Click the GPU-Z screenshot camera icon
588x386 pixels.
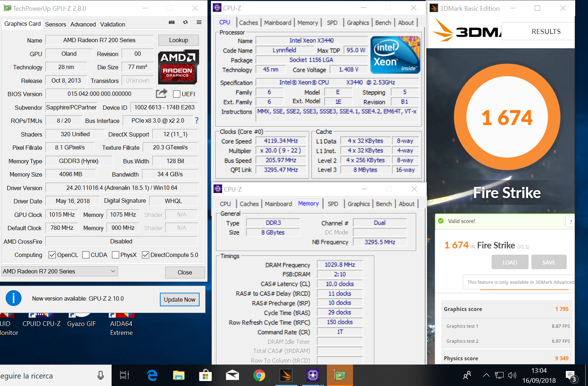pos(172,22)
